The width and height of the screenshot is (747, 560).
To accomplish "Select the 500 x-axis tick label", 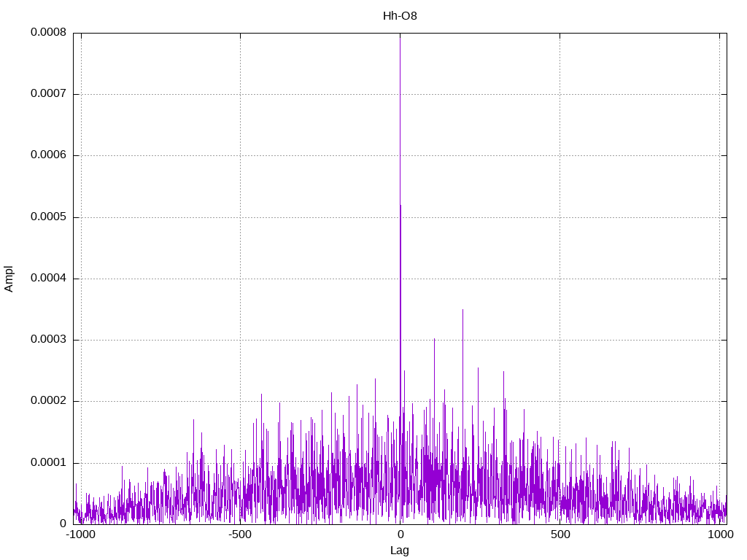I will (560, 534).
